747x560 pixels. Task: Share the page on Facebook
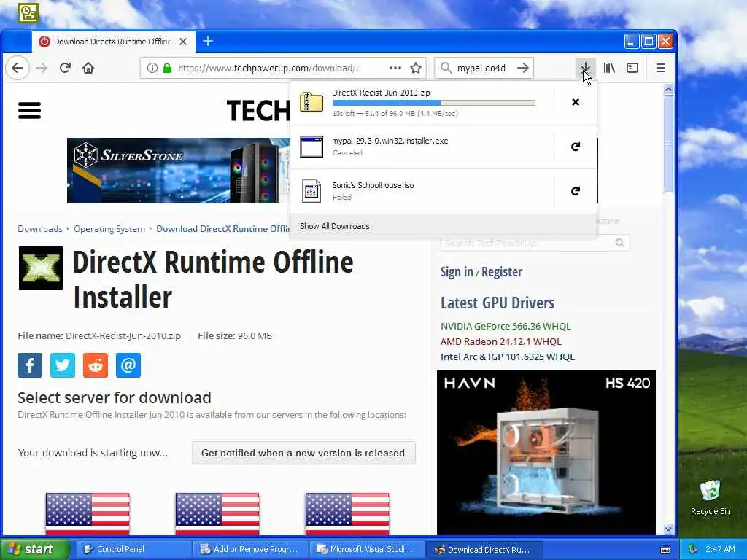[30, 365]
